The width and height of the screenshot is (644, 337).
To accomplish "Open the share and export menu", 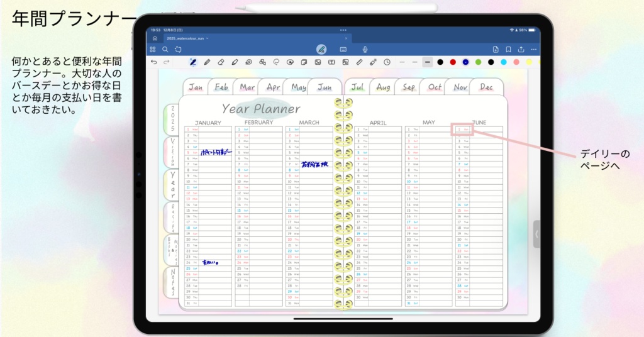I will (x=521, y=49).
